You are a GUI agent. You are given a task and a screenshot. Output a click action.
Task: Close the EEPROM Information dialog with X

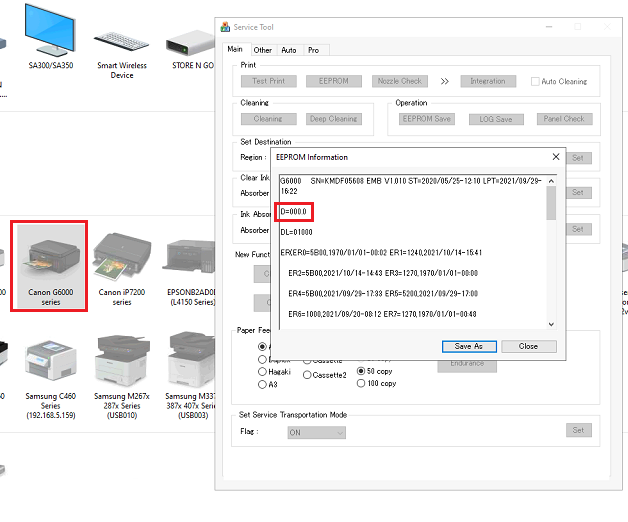point(556,157)
